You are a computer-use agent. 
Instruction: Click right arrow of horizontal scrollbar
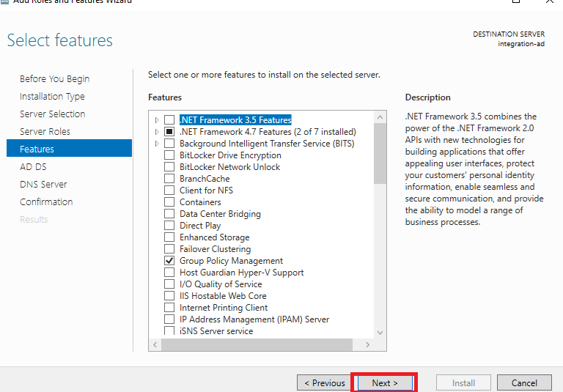tap(367, 344)
